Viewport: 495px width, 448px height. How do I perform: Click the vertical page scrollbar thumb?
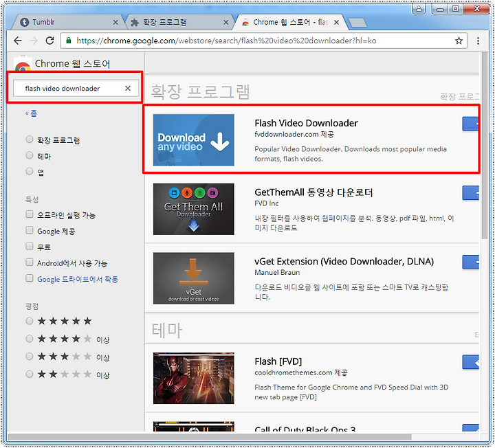pyautogui.click(x=485, y=145)
